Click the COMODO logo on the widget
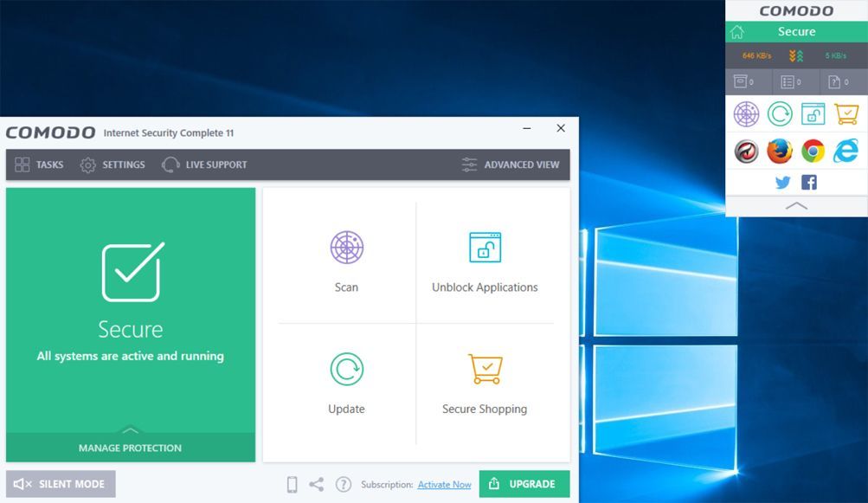This screenshot has width=868, height=503. coord(796,10)
